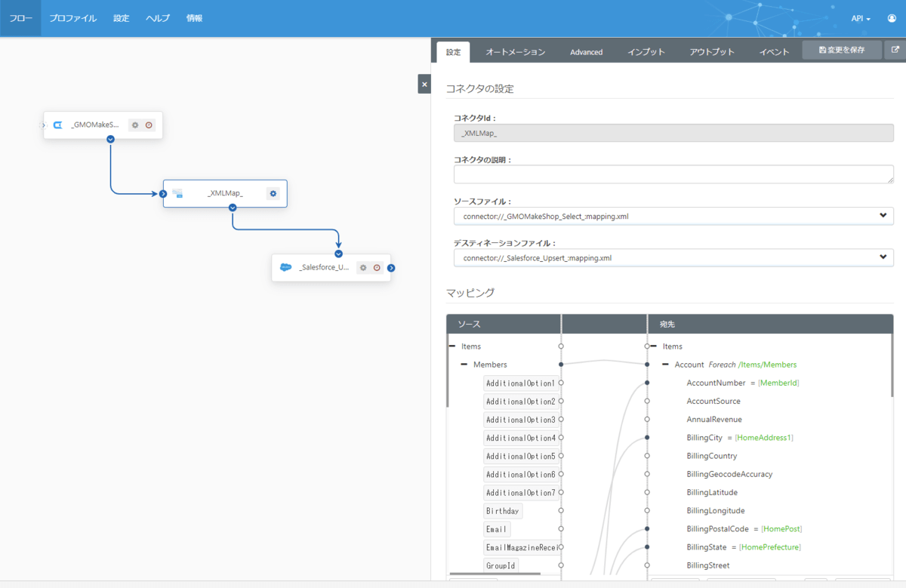The image size is (906, 588).
Task: Collapse destination Account node
Action: 666,365
